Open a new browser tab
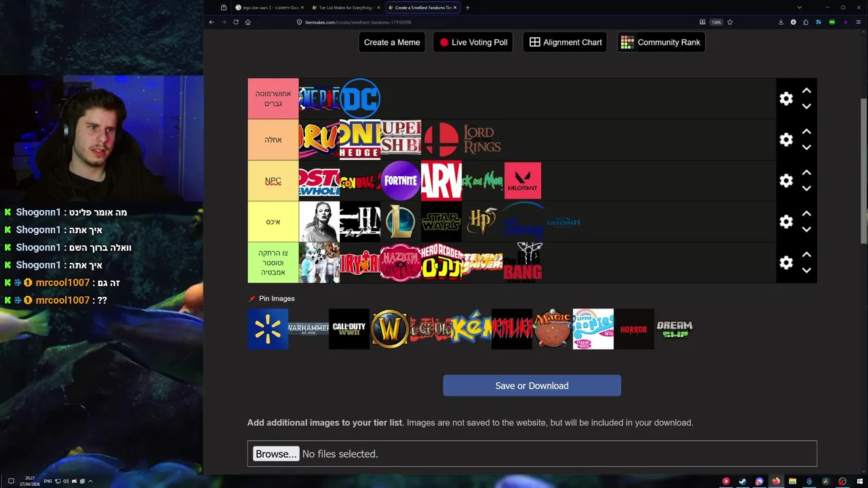 467,7
